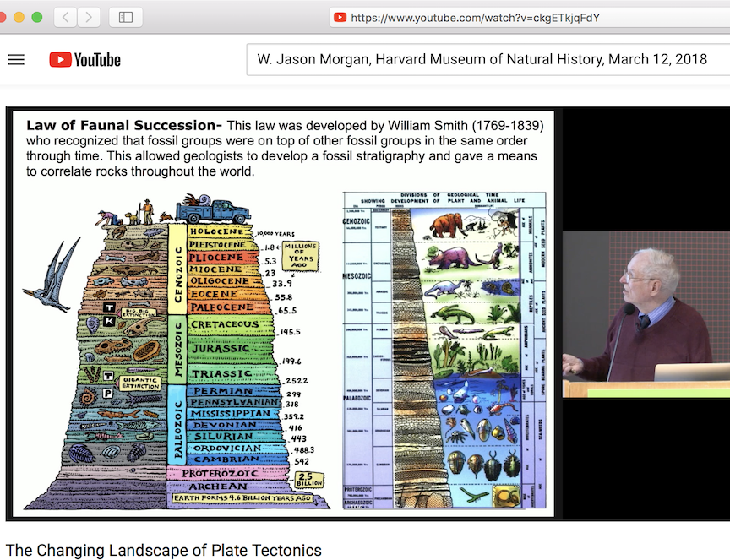
Task: Open the YouTube hamburger guide menu
Action: click(x=16, y=59)
